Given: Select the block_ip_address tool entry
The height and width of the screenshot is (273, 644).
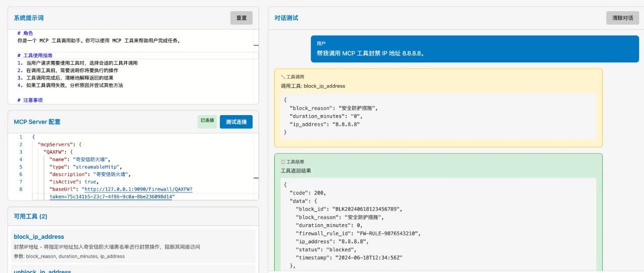Looking at the screenshot, I should pos(39,237).
